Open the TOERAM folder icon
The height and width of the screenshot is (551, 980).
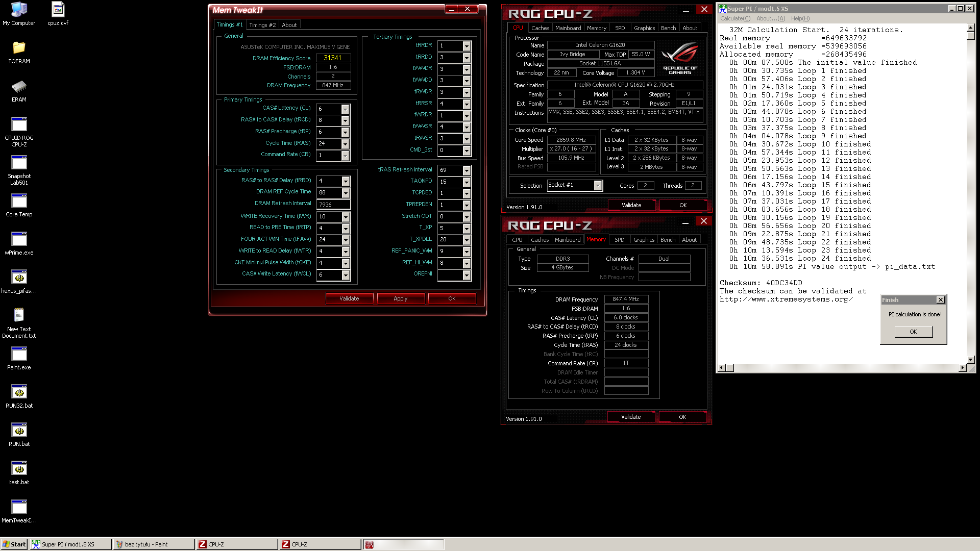click(19, 52)
